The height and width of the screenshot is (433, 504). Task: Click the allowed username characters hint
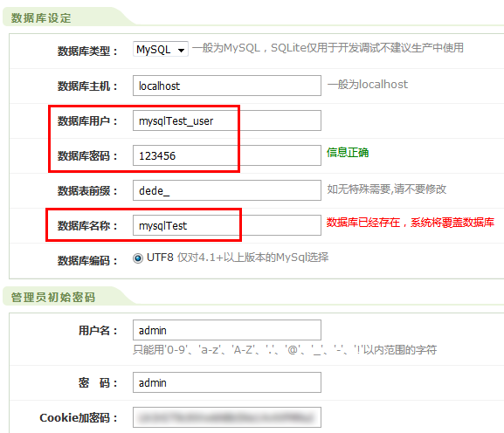[285, 349]
